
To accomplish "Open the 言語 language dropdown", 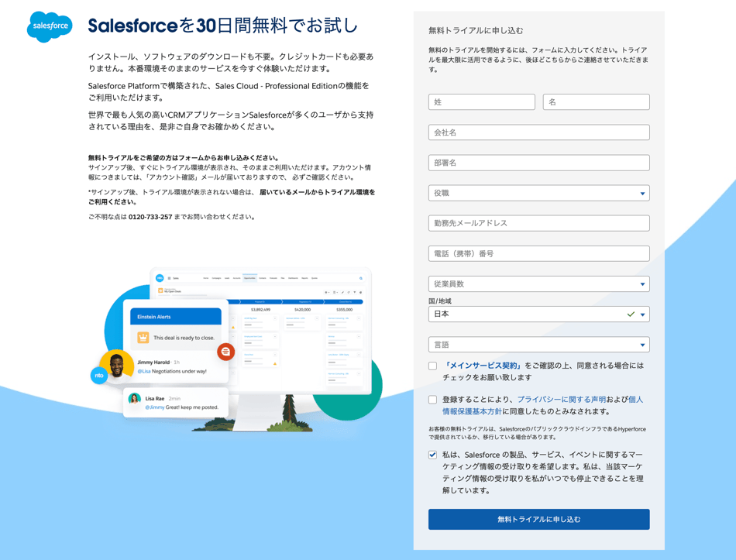I will pyautogui.click(x=539, y=345).
